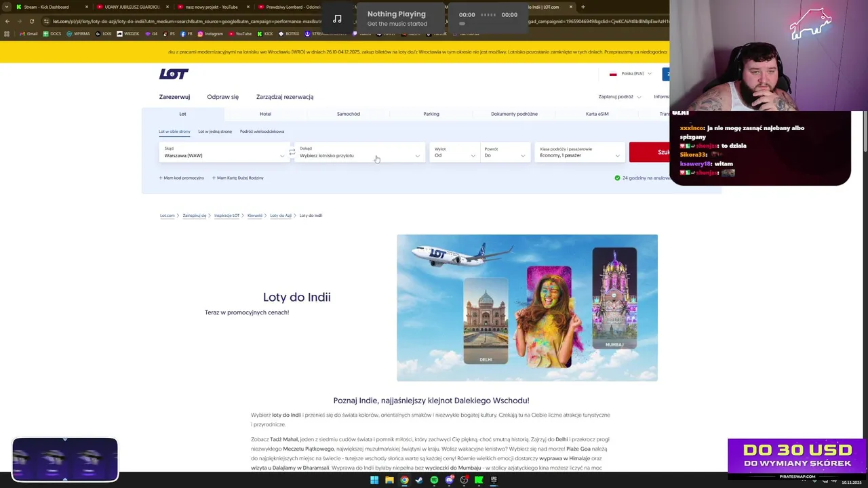Open WFIRMA bookmark

point(78,34)
